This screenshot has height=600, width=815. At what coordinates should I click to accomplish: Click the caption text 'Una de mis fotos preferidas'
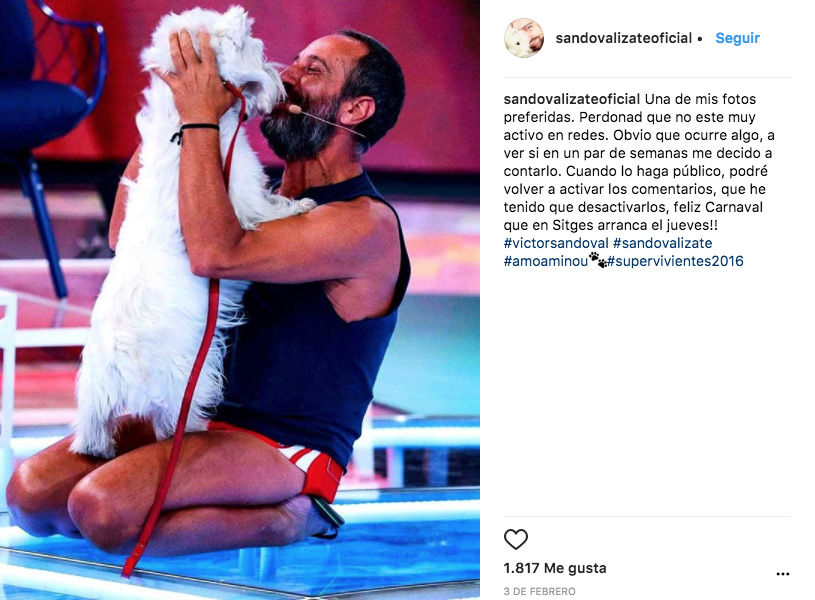coord(630,108)
